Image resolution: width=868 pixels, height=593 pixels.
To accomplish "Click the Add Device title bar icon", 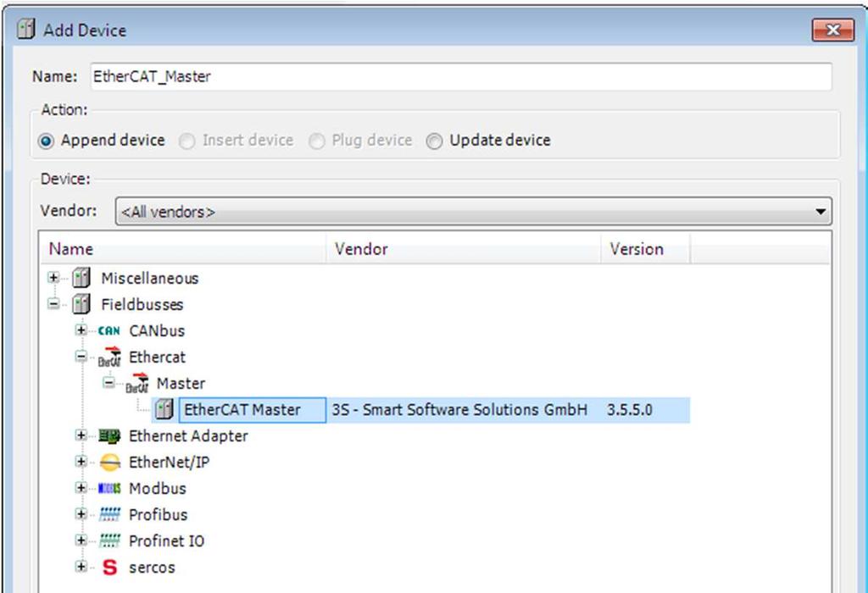I will (25, 29).
